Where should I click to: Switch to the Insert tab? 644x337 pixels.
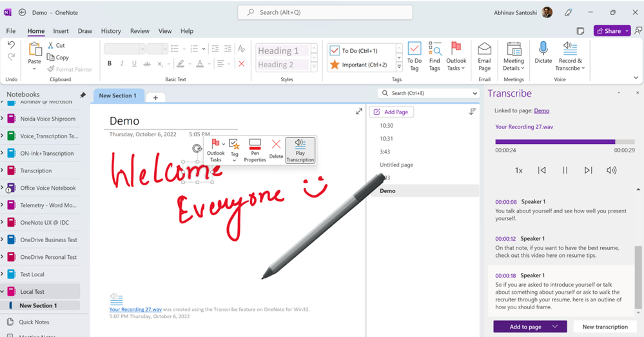61,31
